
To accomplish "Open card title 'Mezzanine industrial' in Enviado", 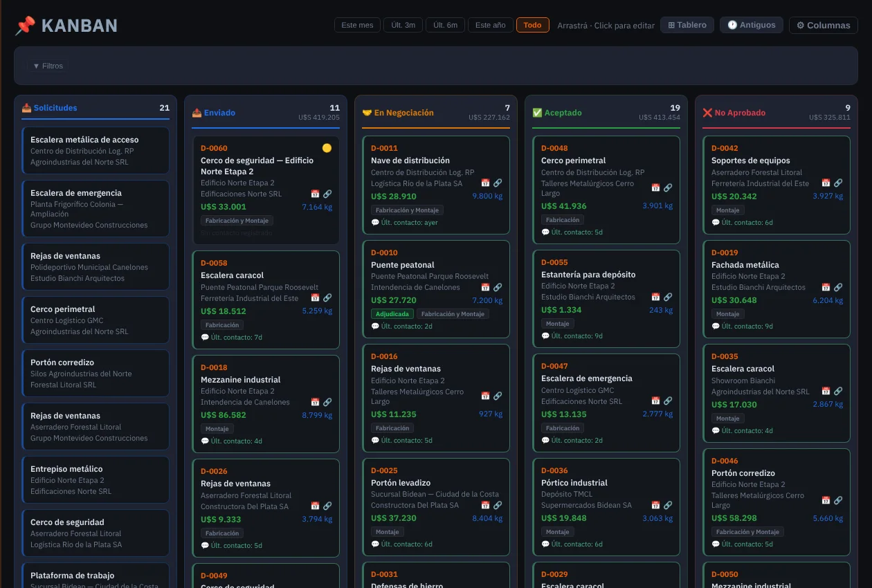I will coord(241,380).
